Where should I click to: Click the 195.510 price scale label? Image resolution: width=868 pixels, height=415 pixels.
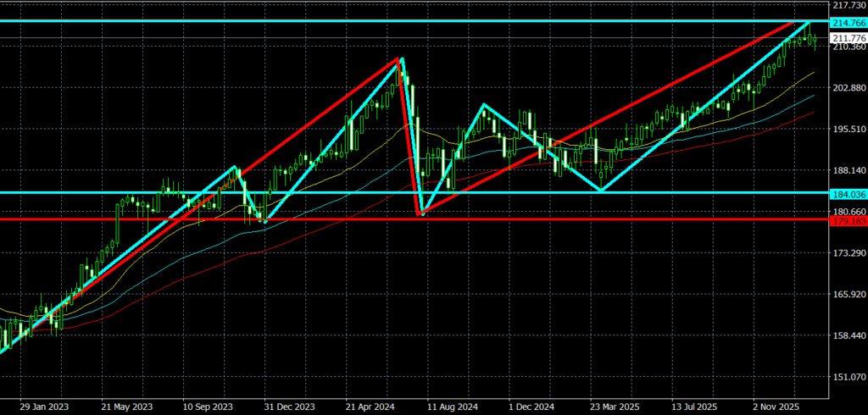[849, 129]
